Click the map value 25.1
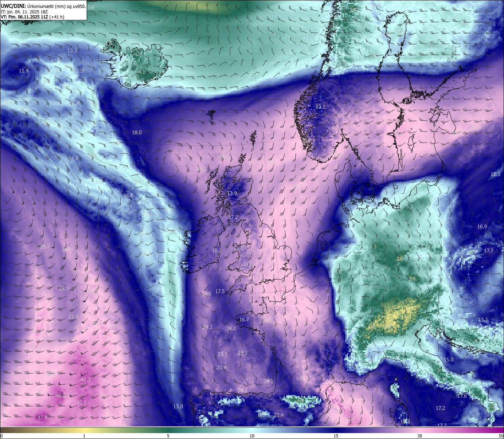504x439 pixels. point(222,354)
